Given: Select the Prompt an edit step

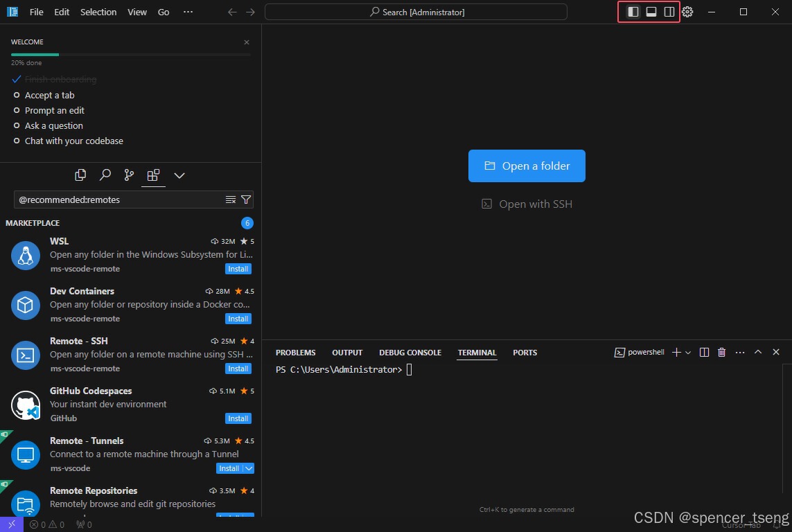Looking at the screenshot, I should (55, 110).
